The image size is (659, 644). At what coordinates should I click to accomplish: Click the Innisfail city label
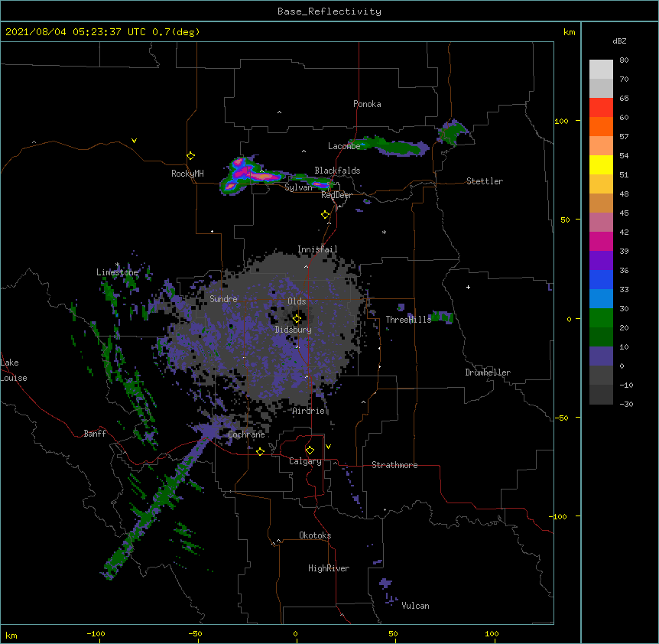[x=317, y=249]
